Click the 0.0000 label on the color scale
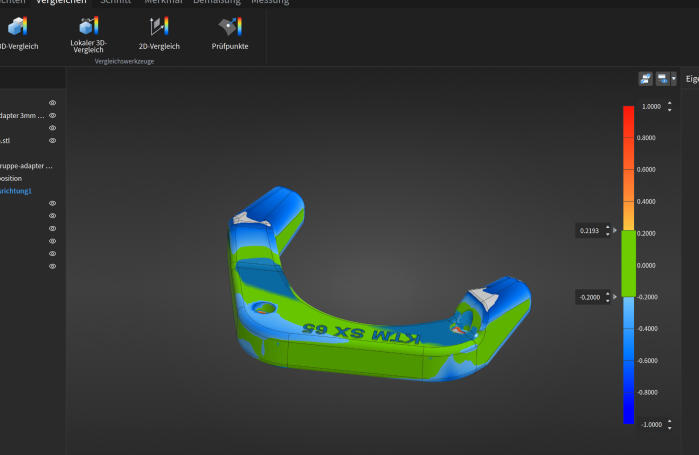This screenshot has width=699, height=455. pos(646,265)
